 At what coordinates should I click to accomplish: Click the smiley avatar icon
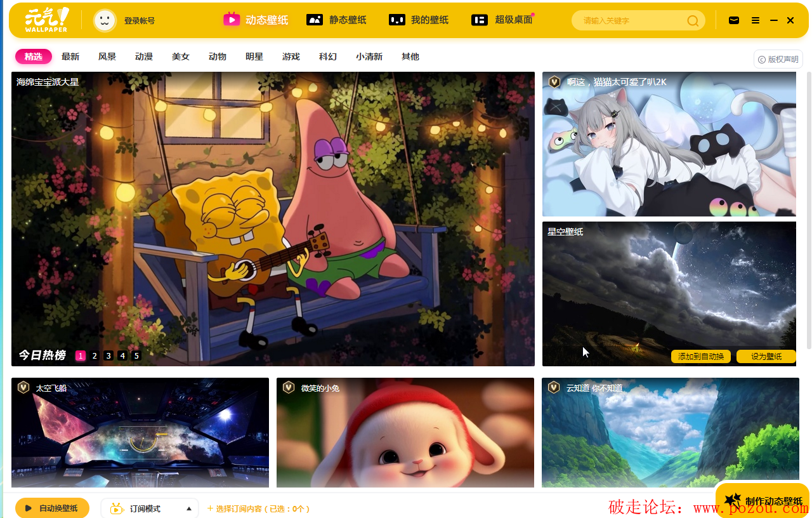click(x=105, y=20)
